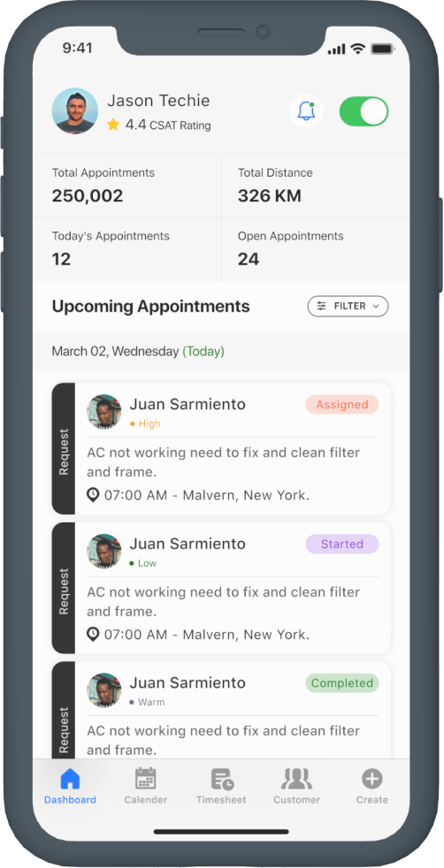Viewport: 444px width, 868px height.
Task: Open the Total Appointments stat tile
Action: (127, 186)
